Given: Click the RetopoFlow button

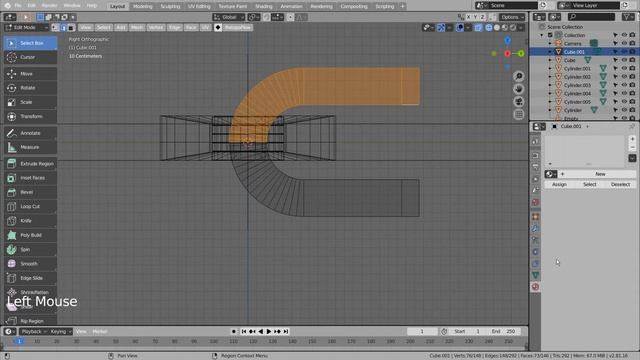Looking at the screenshot, I should (238, 27).
